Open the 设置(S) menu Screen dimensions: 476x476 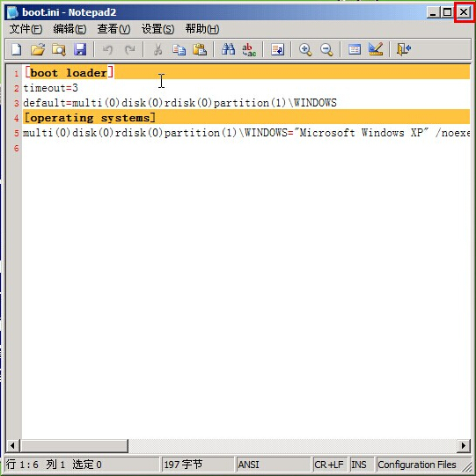coord(157,29)
